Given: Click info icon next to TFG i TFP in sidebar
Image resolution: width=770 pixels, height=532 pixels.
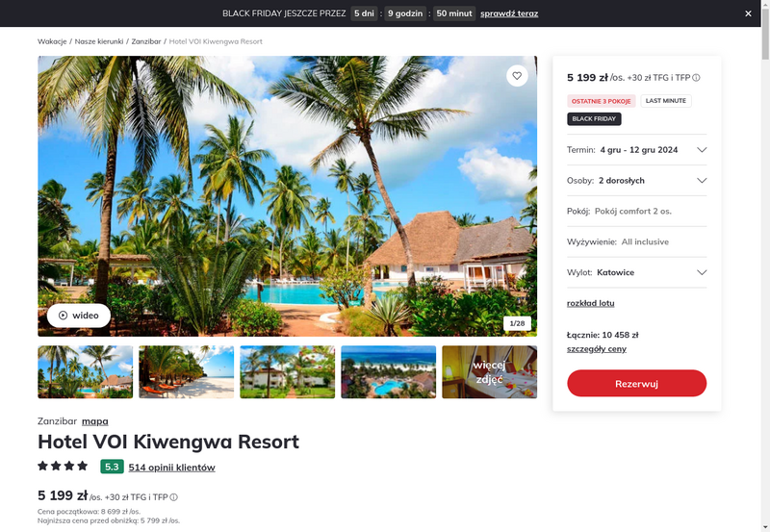Looking at the screenshot, I should point(696,78).
